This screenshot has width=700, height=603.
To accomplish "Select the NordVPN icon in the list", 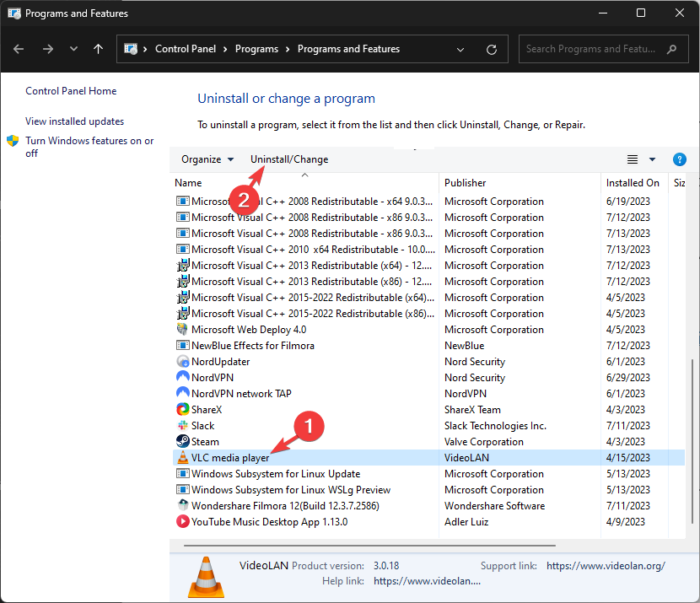I will coord(182,377).
